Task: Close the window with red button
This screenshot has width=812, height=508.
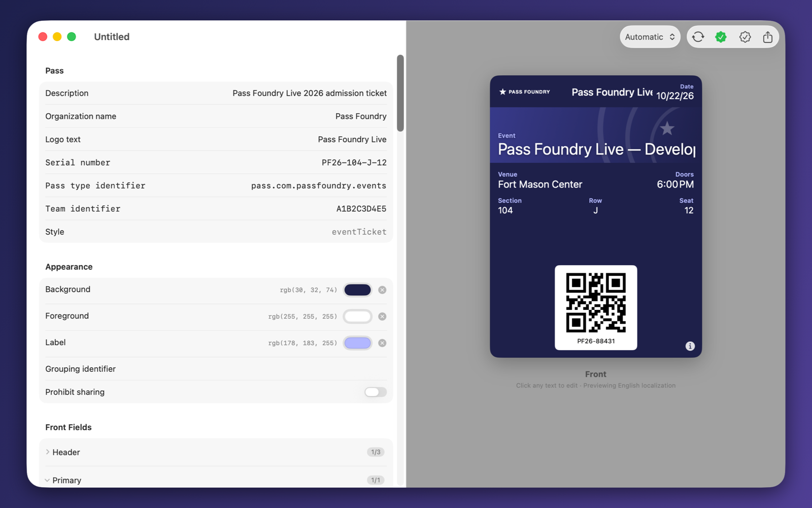Action: (43, 37)
